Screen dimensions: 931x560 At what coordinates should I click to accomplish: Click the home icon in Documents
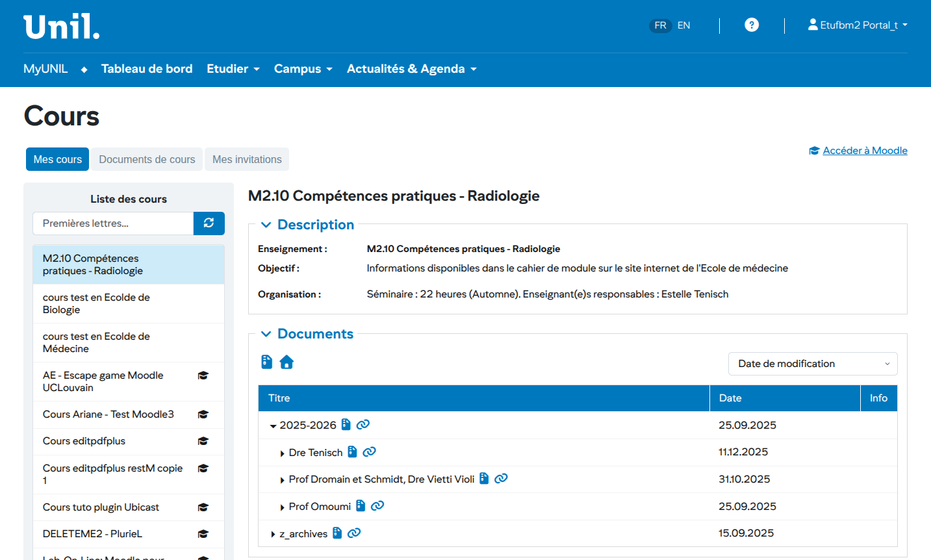(287, 362)
